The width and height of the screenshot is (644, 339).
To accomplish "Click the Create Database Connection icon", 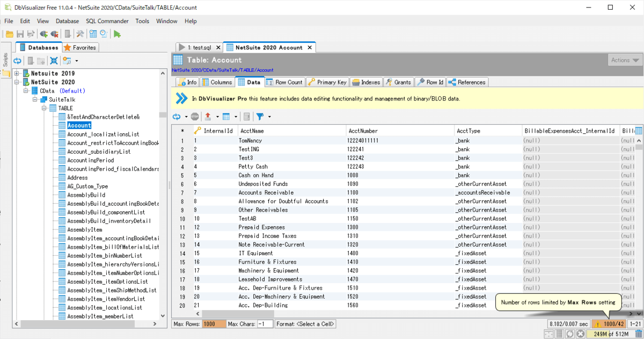I will [44, 34].
